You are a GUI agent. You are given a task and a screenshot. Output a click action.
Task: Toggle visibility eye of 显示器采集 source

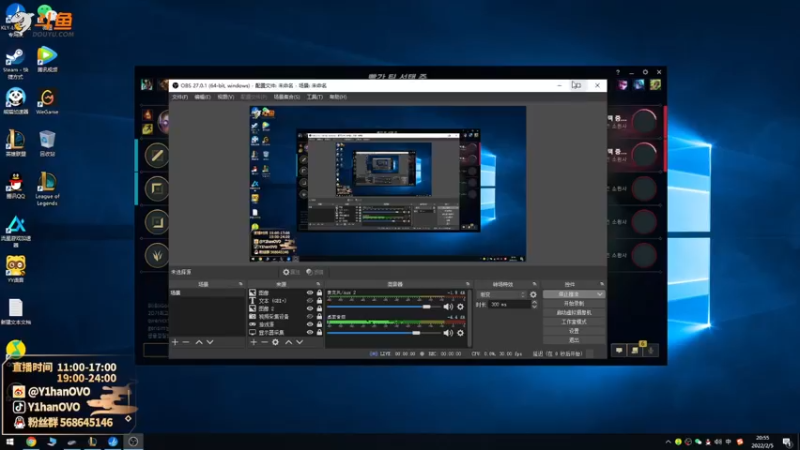tap(310, 332)
